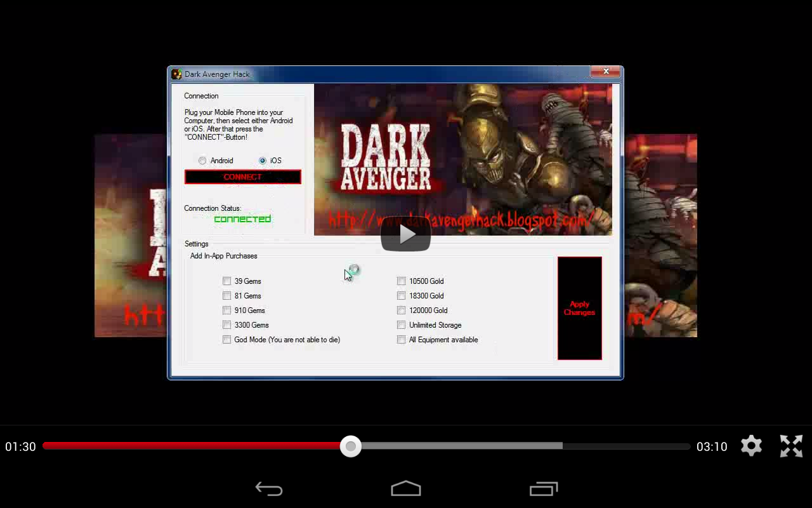Click the Dark Avenger Hack title icon
The height and width of the screenshot is (508, 812).
176,74
